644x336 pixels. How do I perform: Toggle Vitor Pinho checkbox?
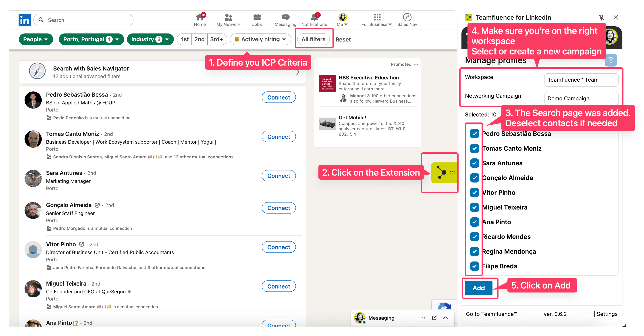[474, 193]
